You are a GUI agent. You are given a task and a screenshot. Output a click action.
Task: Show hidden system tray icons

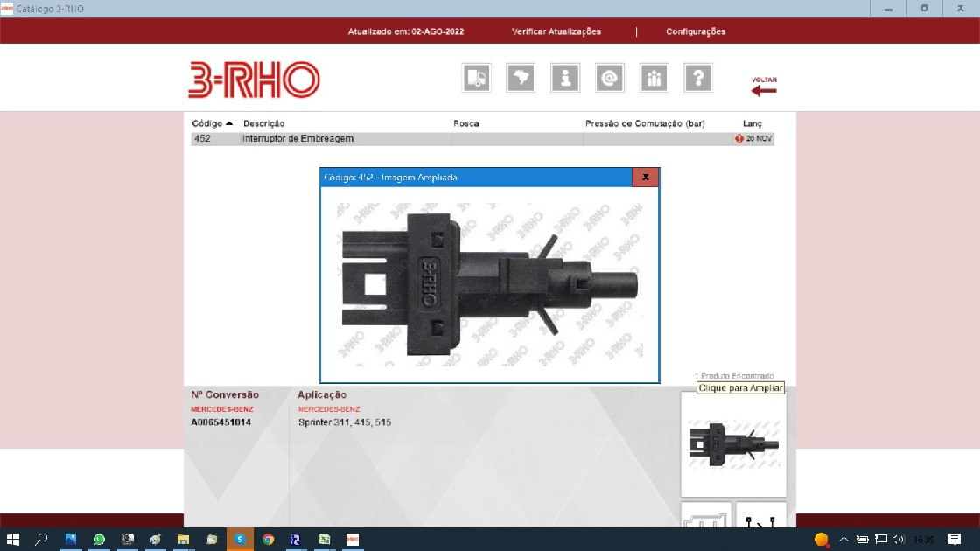[x=843, y=540]
